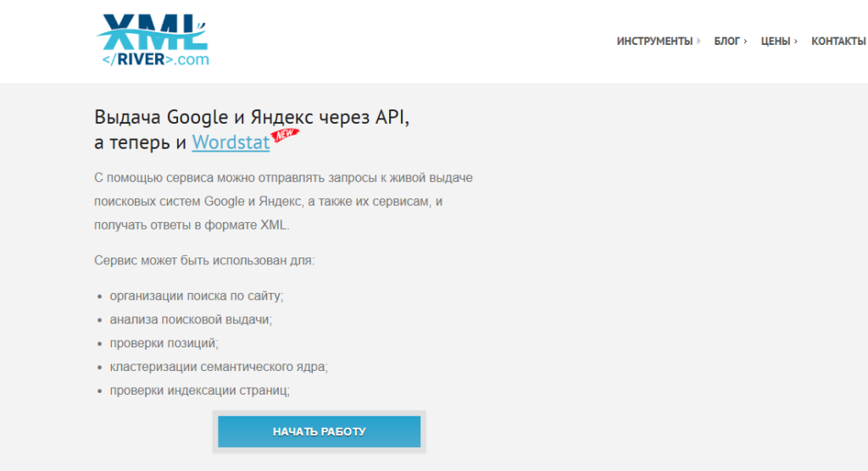
Task: Select list item 'кластеризации семантического ядра;'
Action: click(219, 367)
